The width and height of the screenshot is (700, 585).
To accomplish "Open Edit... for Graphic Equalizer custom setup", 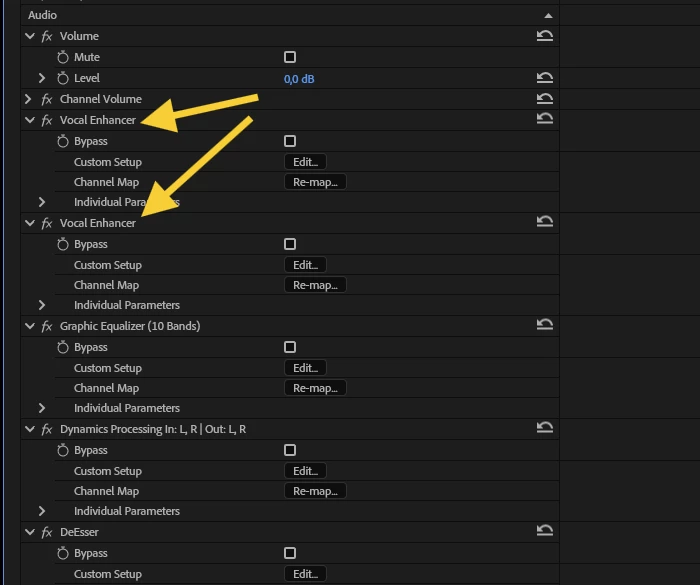I will (x=305, y=368).
